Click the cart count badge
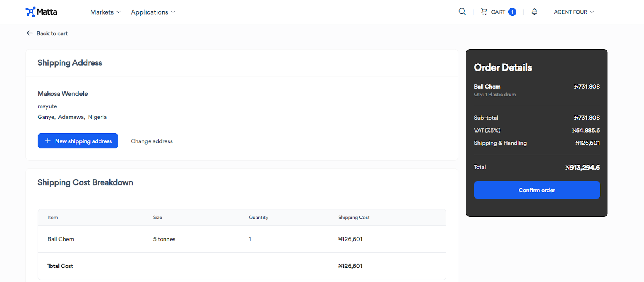The height and width of the screenshot is (282, 644). tap(512, 12)
